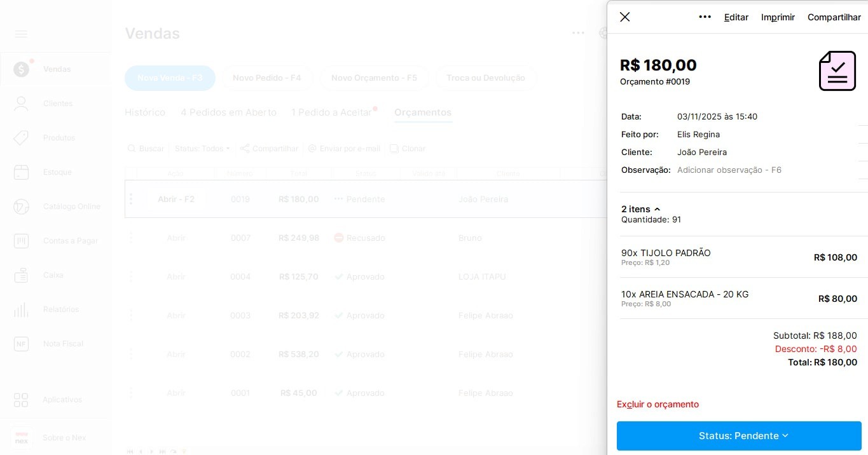868x455 pixels.
Task: Click the Nova Venda - F3 button
Action: click(170, 78)
